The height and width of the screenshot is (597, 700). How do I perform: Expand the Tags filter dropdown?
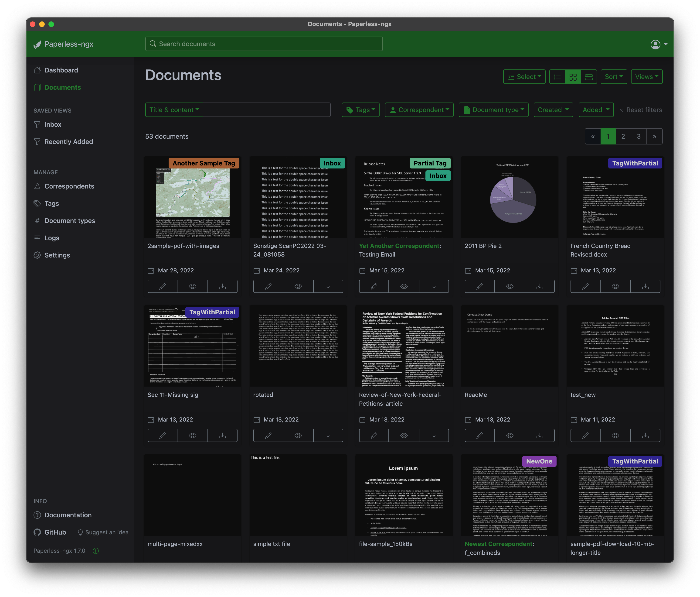(360, 110)
